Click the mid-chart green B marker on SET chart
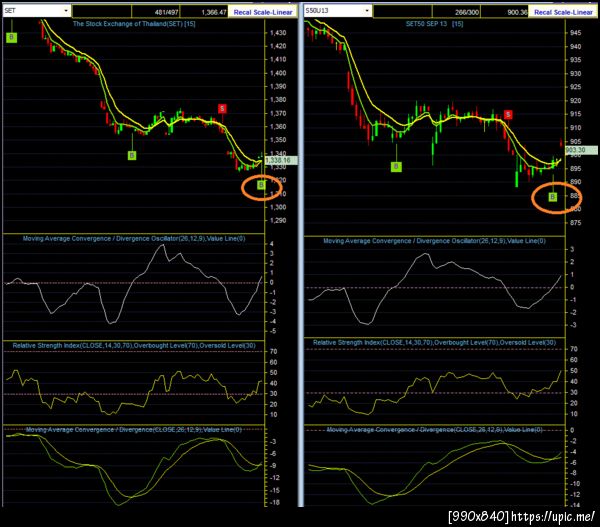This screenshot has width=600, height=527. point(132,155)
